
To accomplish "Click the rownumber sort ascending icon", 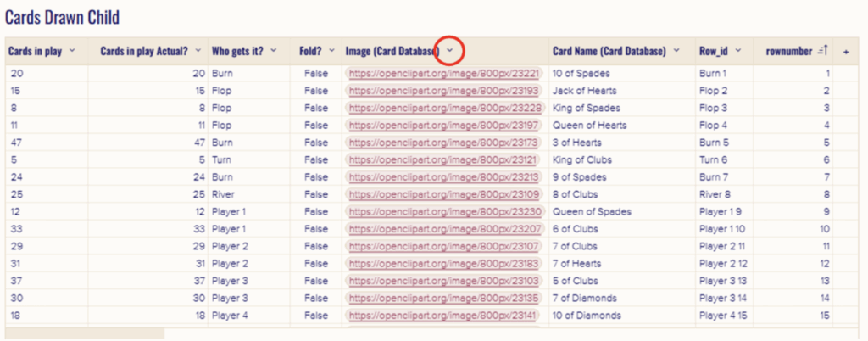I will tap(821, 51).
